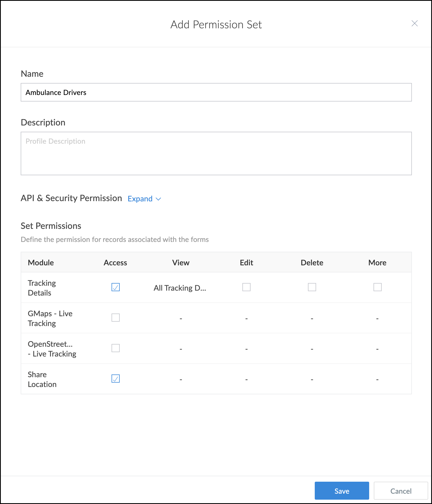
Task: Close the Add Permission Set dialog
Action: point(414,24)
